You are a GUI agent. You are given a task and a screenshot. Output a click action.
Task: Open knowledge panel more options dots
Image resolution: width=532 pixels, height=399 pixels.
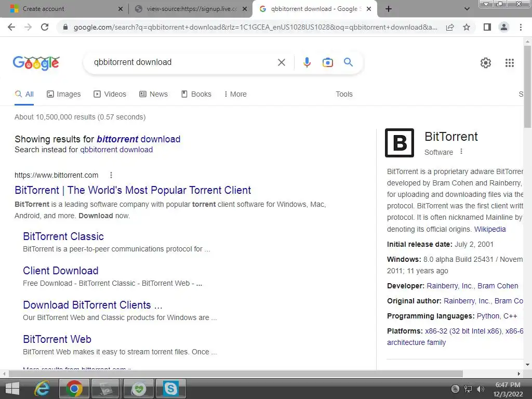[x=461, y=152]
